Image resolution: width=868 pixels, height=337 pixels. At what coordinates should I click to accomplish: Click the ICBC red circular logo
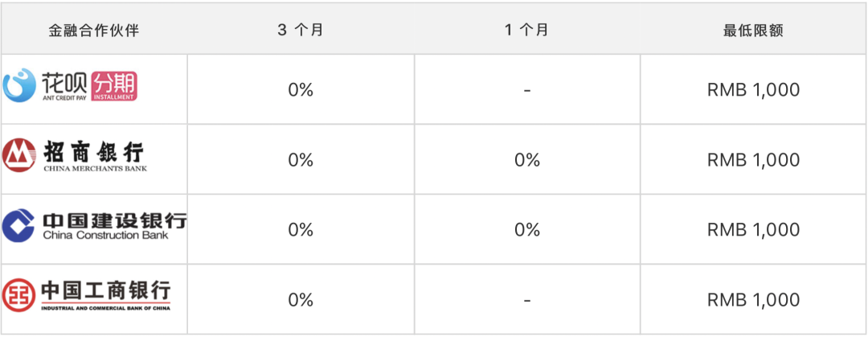(19, 295)
